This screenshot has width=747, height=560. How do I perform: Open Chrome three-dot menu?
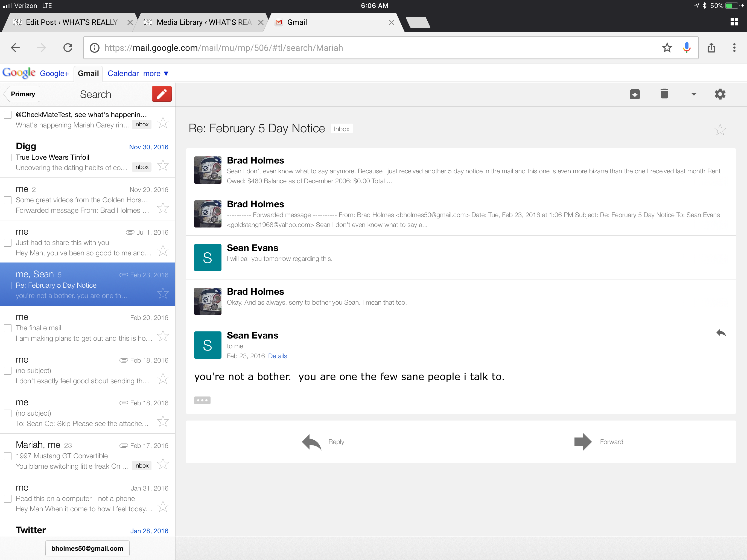[734, 48]
